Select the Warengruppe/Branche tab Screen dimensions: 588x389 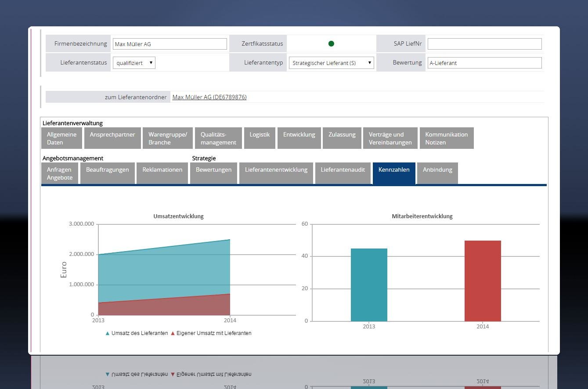tap(168, 138)
